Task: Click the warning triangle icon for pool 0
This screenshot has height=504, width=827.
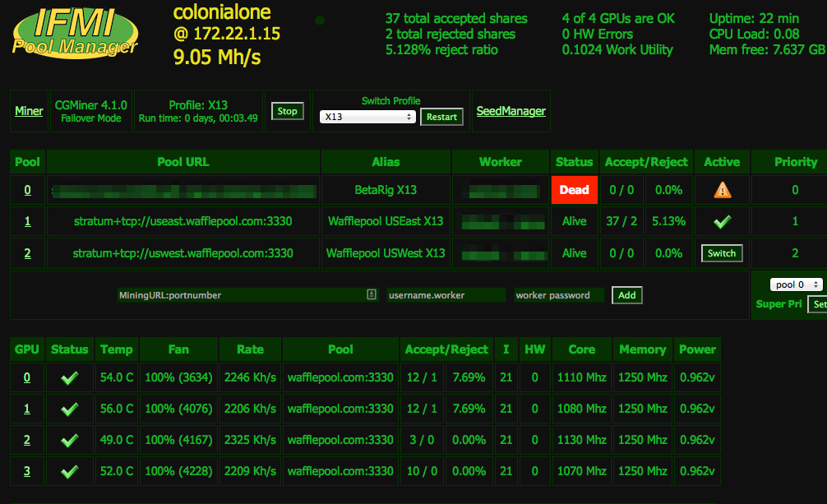Action: [722, 190]
